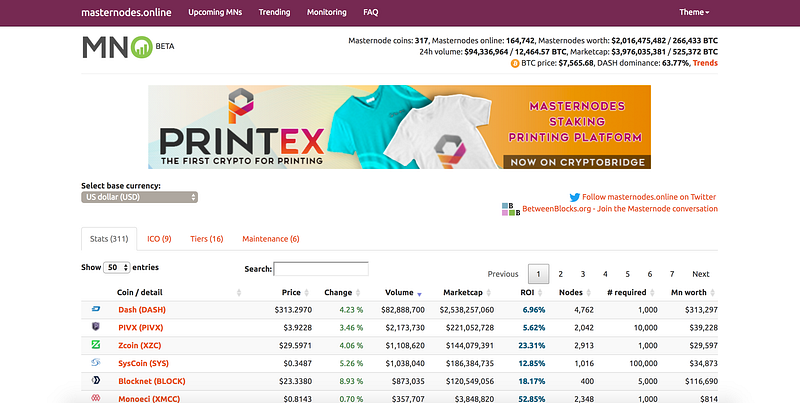Click masternodes.online brand link

coord(126,12)
